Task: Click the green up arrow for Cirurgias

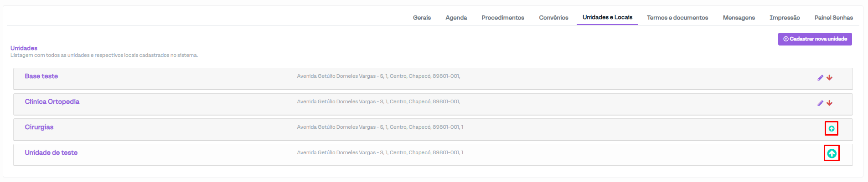Action: pos(832,129)
